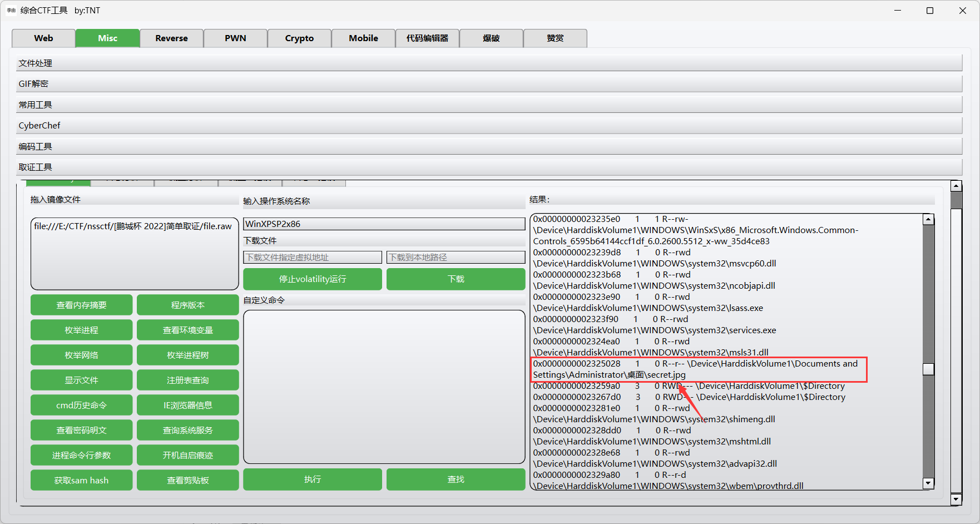This screenshot has height=524, width=980.
Task: Focus the operating system name field
Action: 384,224
